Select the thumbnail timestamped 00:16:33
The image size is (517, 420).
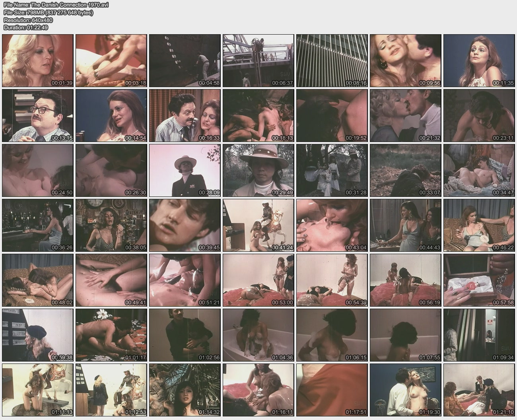click(185, 115)
